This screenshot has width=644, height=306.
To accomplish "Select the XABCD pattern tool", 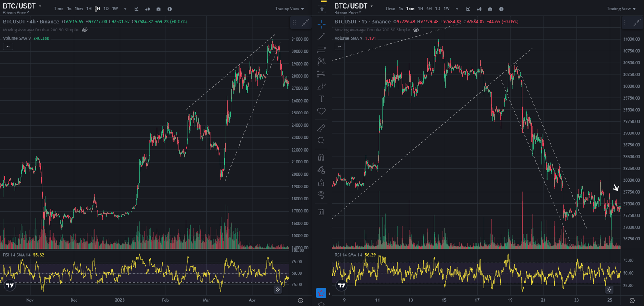I will pos(321,61).
